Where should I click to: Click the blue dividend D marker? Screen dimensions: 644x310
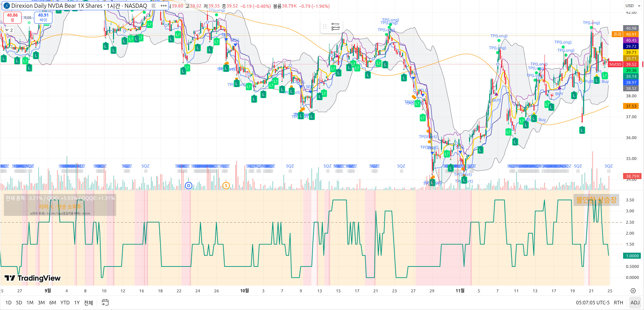point(188,185)
